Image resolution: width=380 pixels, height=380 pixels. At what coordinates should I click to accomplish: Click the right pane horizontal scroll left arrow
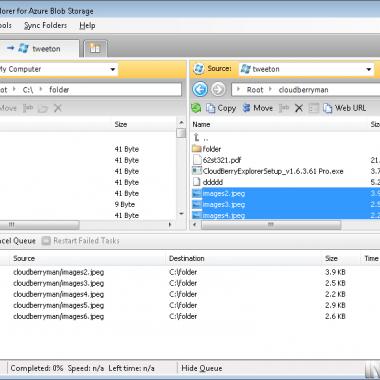click(x=195, y=225)
